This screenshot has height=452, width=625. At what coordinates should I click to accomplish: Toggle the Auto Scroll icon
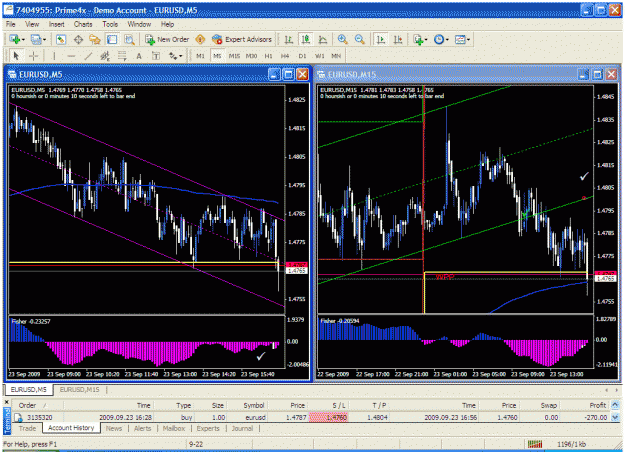tap(381, 39)
